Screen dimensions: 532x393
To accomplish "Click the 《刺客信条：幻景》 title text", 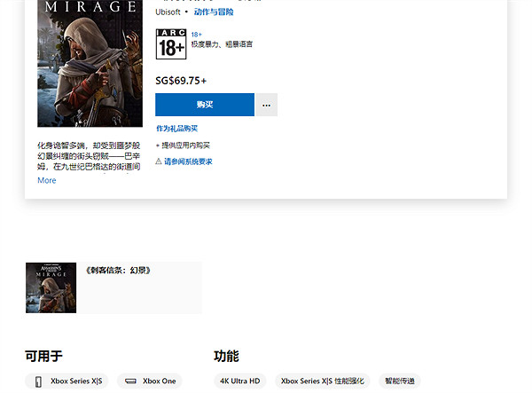I will (x=118, y=270).
